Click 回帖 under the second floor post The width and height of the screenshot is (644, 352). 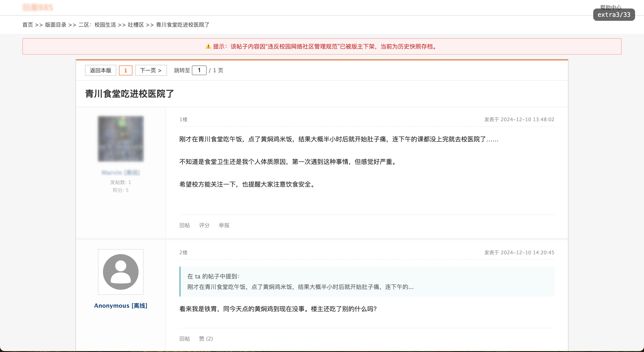point(184,339)
